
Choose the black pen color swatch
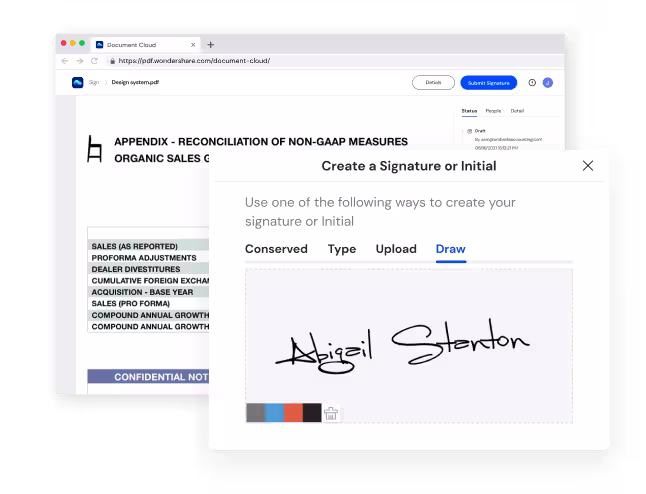pyautogui.click(x=312, y=412)
